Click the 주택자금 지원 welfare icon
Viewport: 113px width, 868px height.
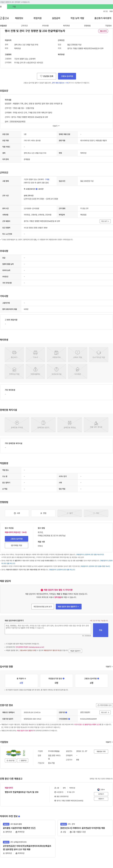pos(14,371)
